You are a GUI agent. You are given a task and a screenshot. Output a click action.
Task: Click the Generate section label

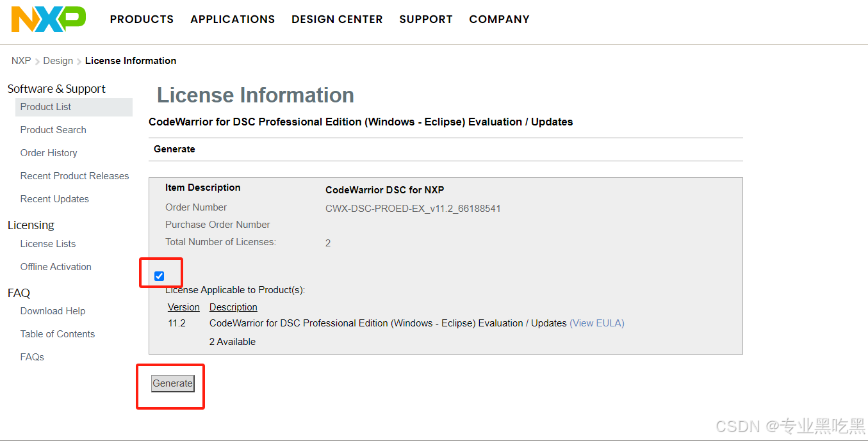pos(174,149)
